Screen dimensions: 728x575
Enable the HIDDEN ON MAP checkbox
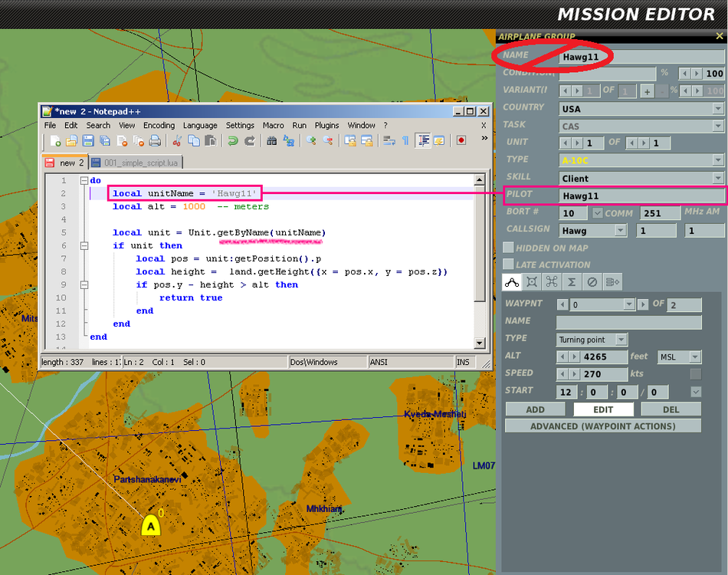[x=508, y=247]
